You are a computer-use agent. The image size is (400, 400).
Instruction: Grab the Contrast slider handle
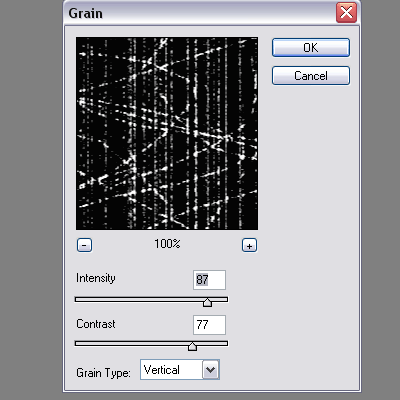[192, 346]
